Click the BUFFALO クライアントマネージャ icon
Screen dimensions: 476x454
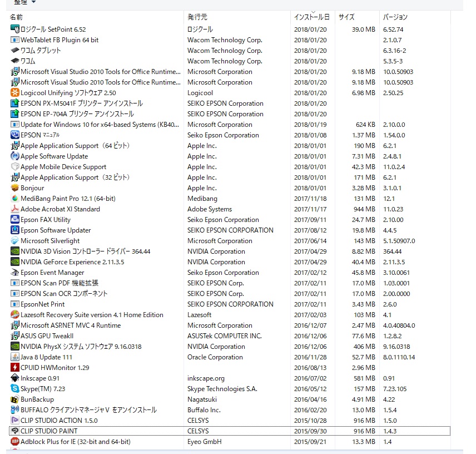pos(15,409)
